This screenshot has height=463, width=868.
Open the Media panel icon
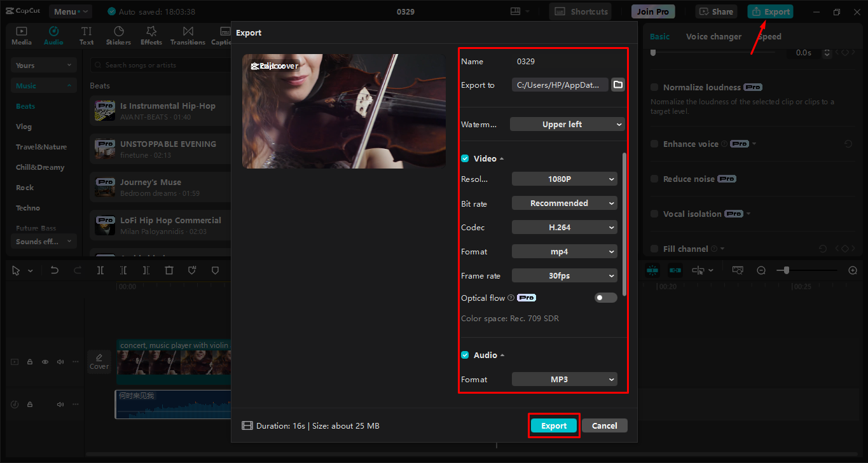[x=22, y=36]
